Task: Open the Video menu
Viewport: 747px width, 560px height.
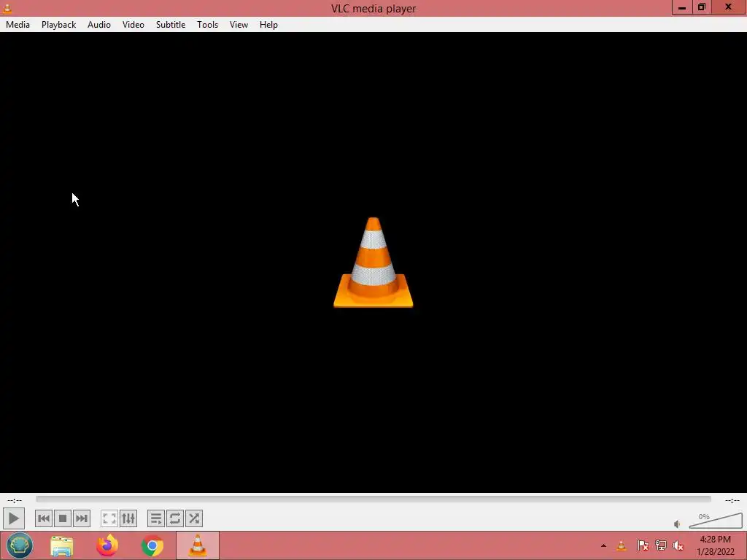Action: tap(133, 25)
